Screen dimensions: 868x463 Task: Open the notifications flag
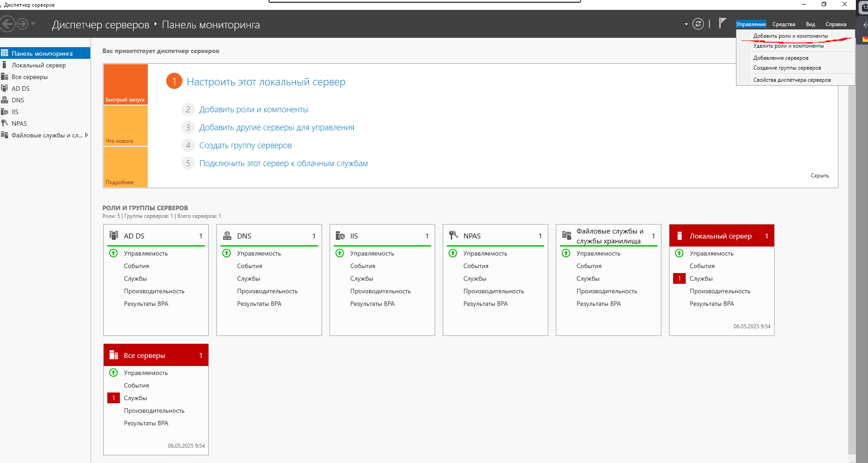point(722,23)
